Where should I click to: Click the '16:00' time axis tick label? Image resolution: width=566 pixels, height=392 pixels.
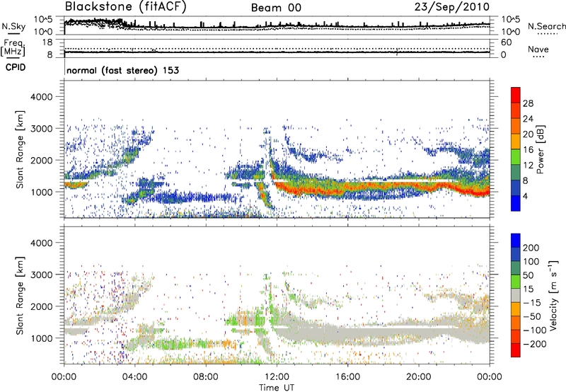point(347,377)
